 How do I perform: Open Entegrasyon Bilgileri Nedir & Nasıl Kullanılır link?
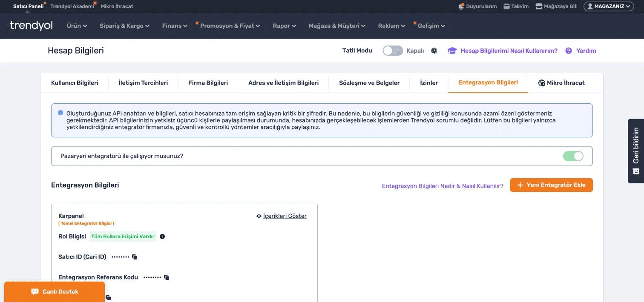443,186
